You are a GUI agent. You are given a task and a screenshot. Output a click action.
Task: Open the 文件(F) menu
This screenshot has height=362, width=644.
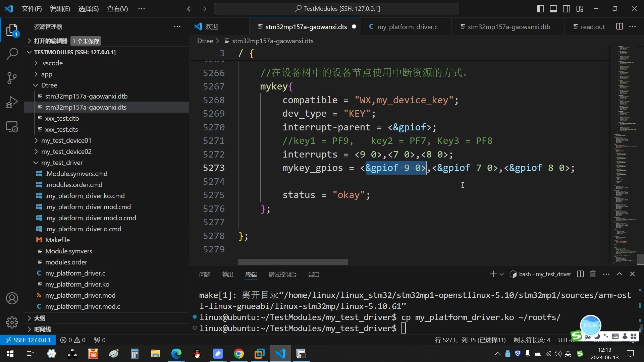(x=32, y=9)
